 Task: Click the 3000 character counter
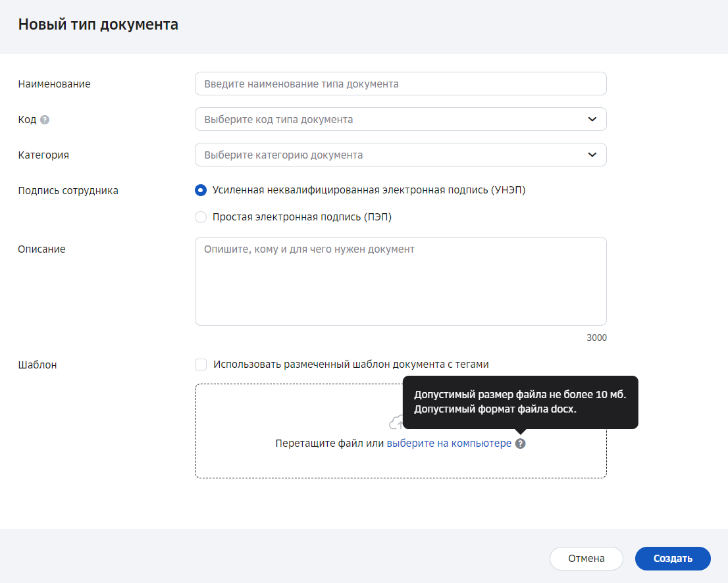click(x=596, y=338)
